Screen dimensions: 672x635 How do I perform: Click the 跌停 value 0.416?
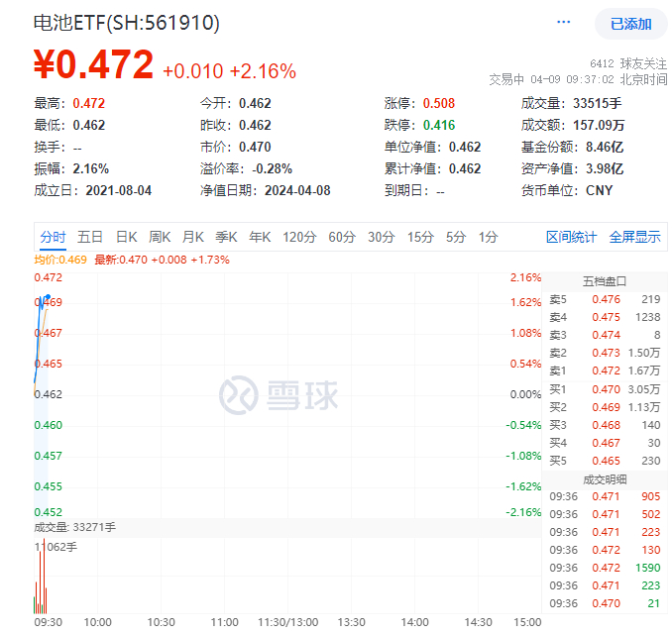(x=439, y=125)
